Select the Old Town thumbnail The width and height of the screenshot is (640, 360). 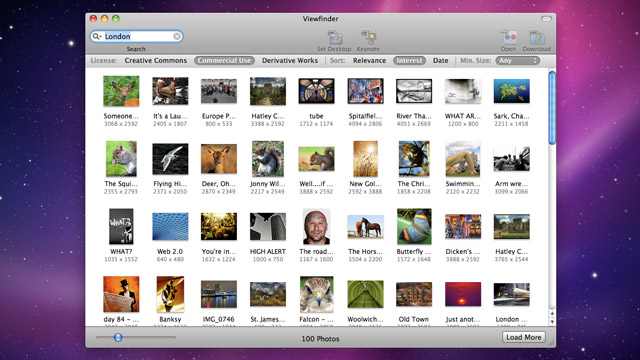point(414,294)
